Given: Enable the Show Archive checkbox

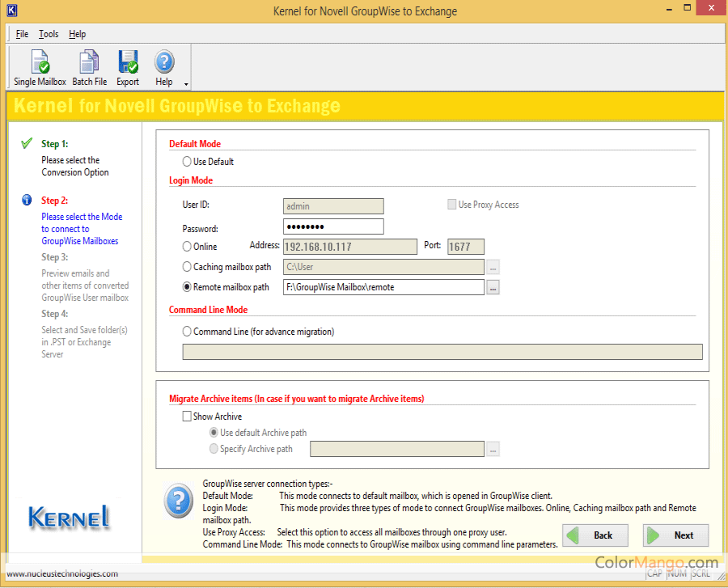Looking at the screenshot, I should coord(188,417).
